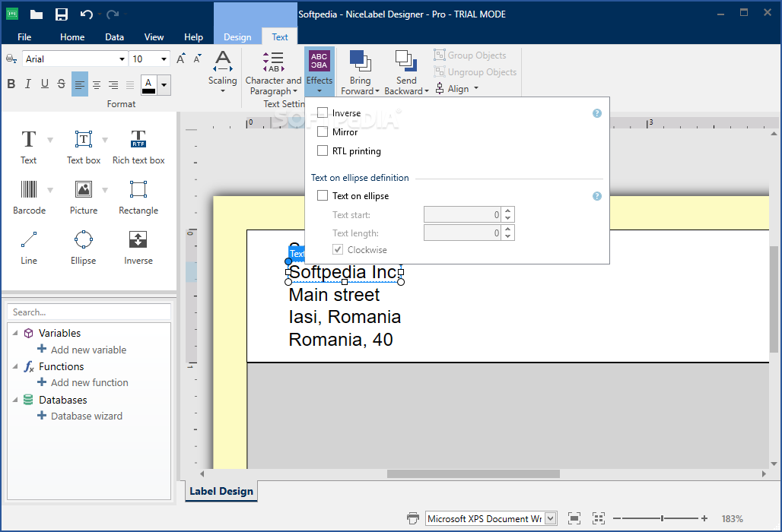Open the Arial font family dropdown
Image resolution: width=782 pixels, height=532 pixels.
[122, 59]
